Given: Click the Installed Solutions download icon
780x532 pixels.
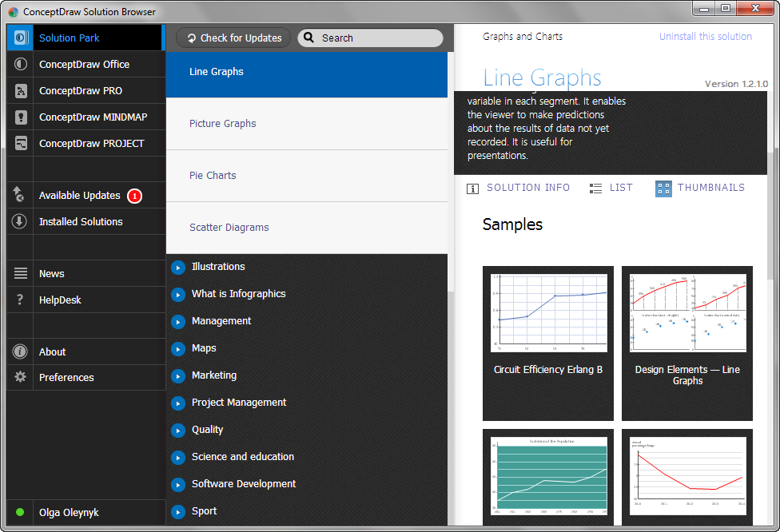Looking at the screenshot, I should pyautogui.click(x=19, y=221).
